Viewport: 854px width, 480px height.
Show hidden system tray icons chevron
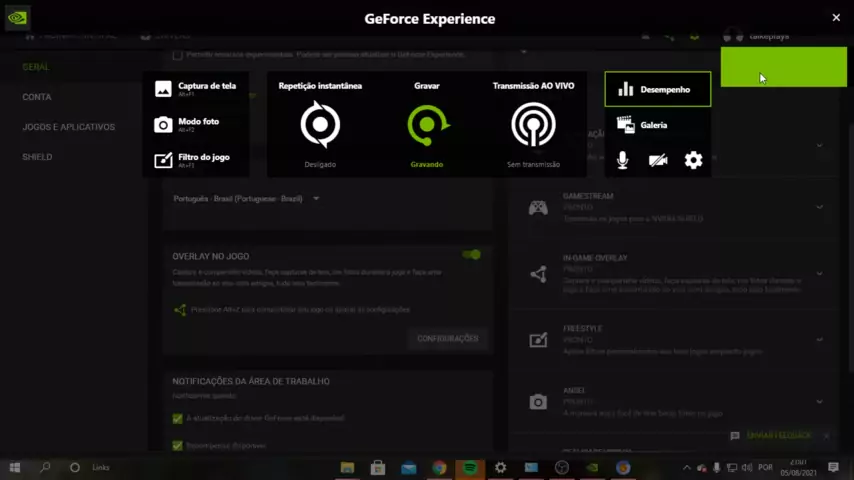[686, 467]
